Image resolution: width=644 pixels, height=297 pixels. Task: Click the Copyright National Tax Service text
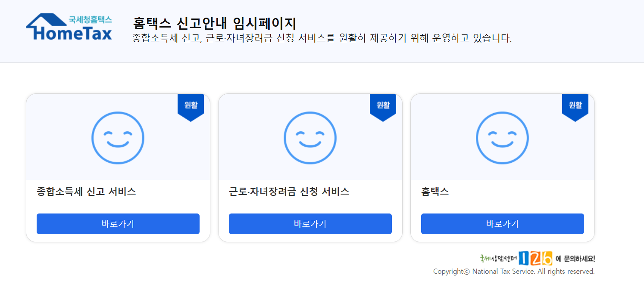(x=514, y=272)
